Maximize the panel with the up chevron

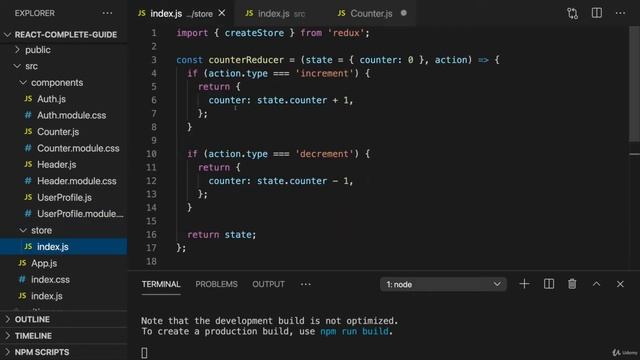click(596, 284)
